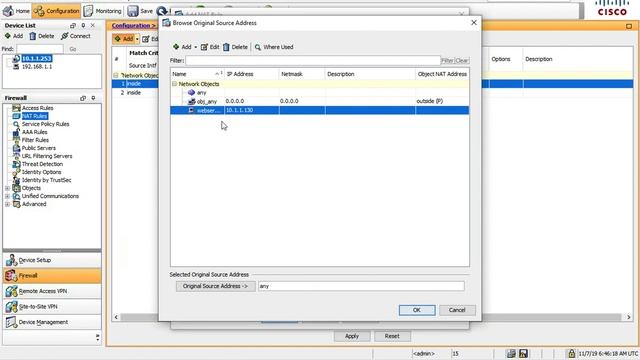Select the webserver object row
The image size is (640, 360).
click(x=320, y=110)
